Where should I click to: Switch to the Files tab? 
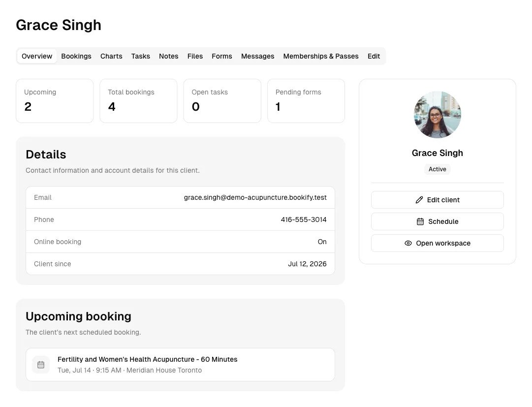click(x=195, y=56)
